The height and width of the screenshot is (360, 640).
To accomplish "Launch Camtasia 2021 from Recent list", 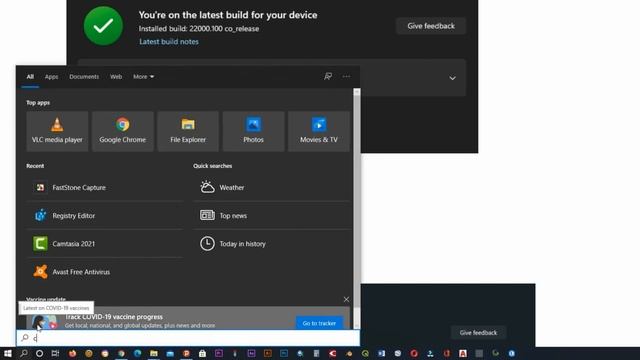I will click(105, 244).
